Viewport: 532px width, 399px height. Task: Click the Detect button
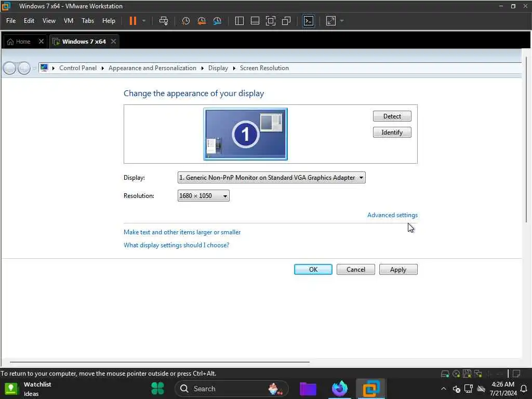(x=392, y=116)
